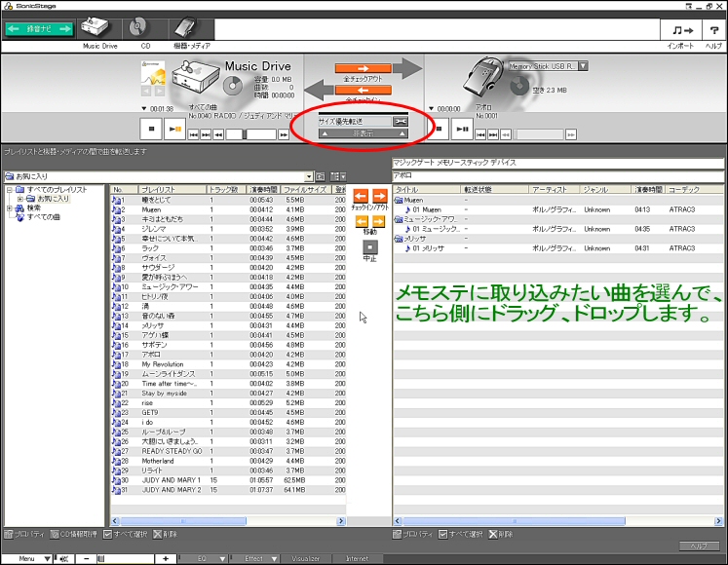Viewport: 728px width, 565px height.
Task: Expand the 検索 tree node
Action: (10, 207)
